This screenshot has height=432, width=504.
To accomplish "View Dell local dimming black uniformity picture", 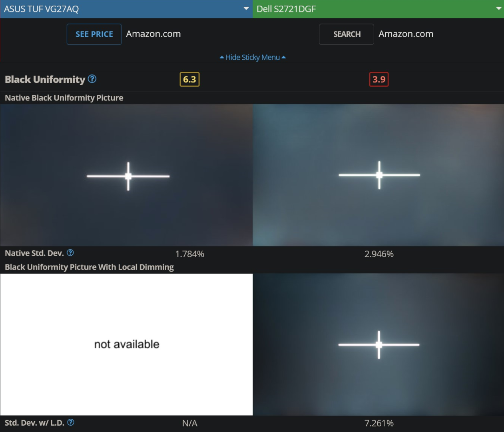I will [378, 344].
